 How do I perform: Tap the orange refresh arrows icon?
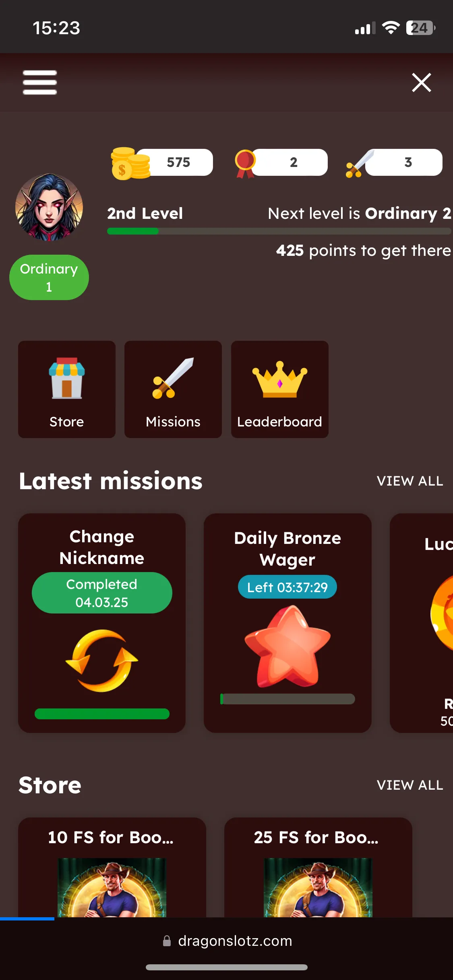(x=102, y=661)
